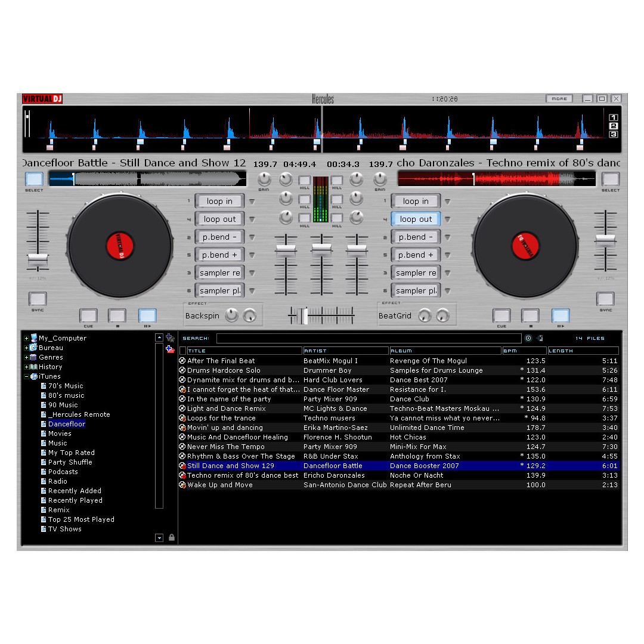Click the left deck GAIN knob
Screen dimensions: 644x644
(264, 179)
